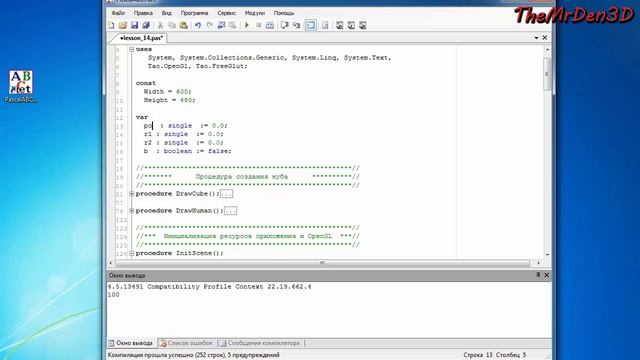Click the 'Строка 13' status bar entry

478,355
